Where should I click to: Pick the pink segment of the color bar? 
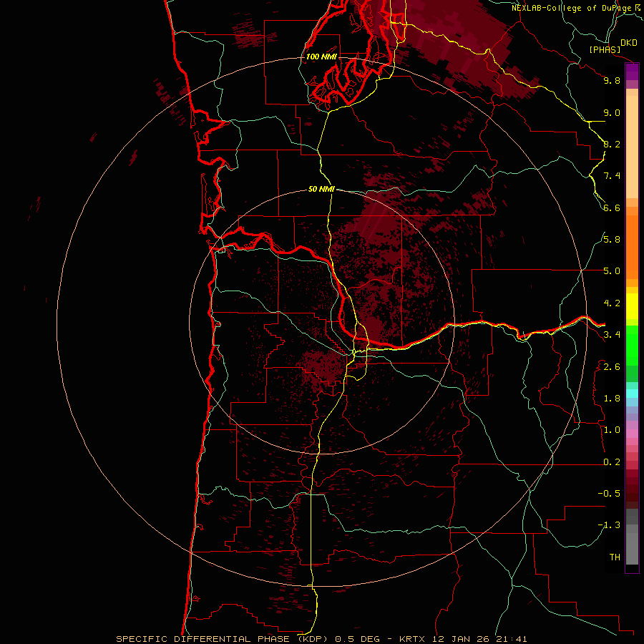[632, 434]
